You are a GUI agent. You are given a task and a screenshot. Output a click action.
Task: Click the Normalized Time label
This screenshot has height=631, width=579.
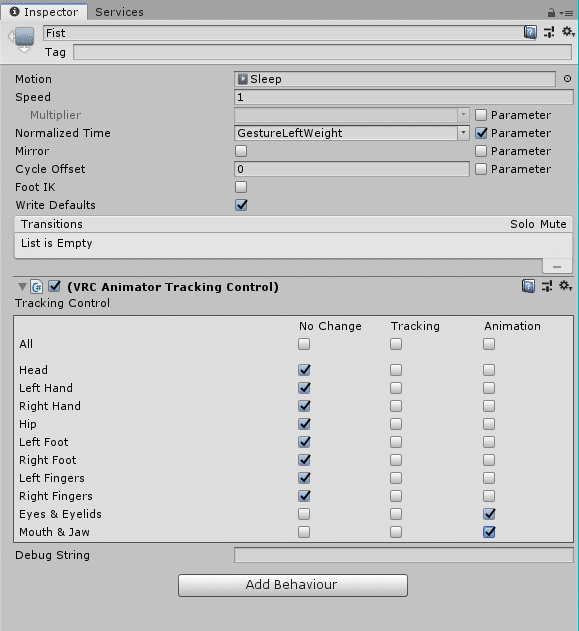point(63,133)
